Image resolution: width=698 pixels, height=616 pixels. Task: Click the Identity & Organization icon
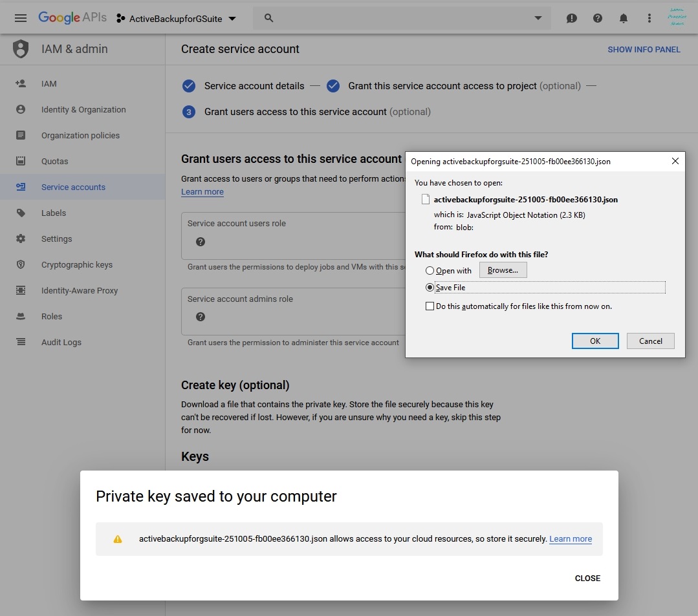click(x=21, y=109)
